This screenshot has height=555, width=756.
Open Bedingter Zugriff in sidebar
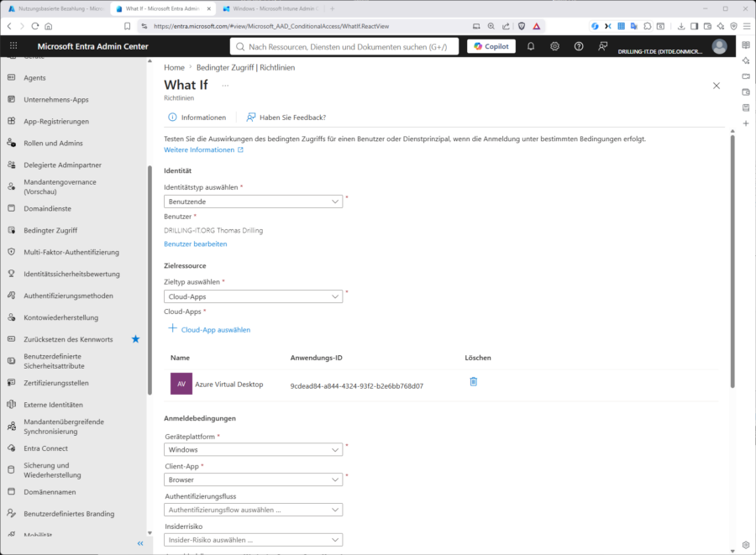point(50,230)
